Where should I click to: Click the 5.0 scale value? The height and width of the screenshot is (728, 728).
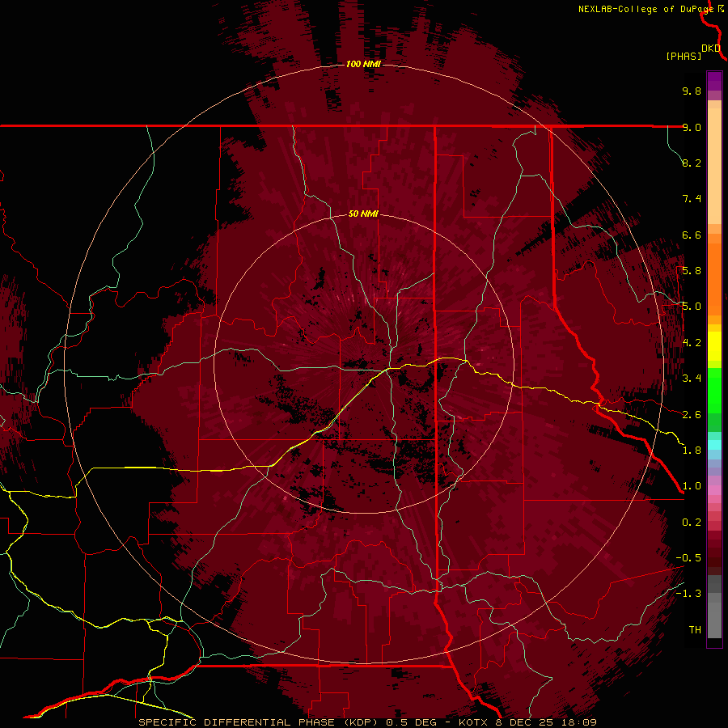pyautogui.click(x=692, y=307)
